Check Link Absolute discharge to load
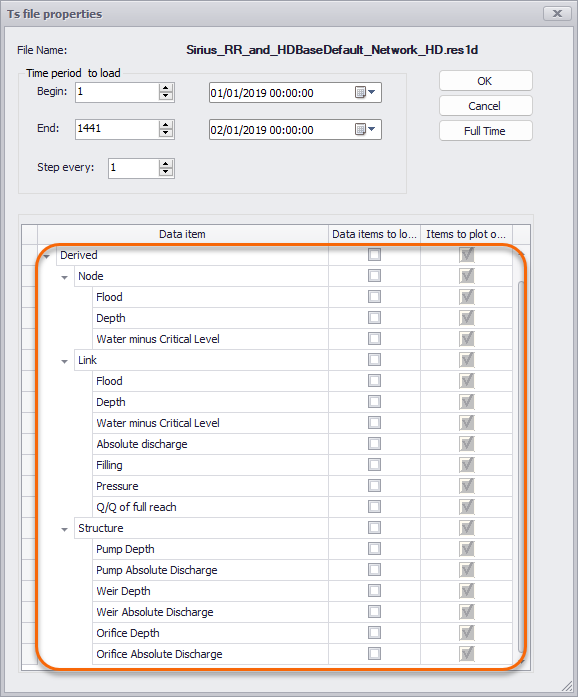This screenshot has width=578, height=697. click(374, 444)
